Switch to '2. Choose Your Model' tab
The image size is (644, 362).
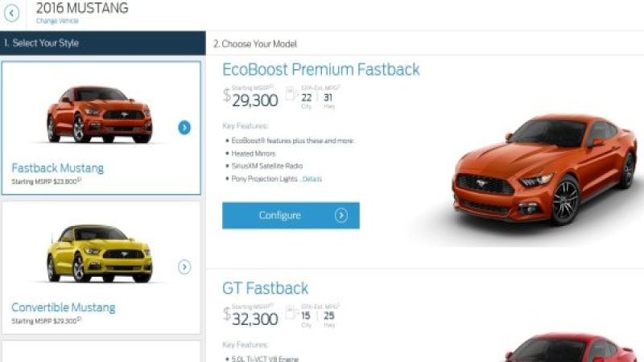point(425,43)
